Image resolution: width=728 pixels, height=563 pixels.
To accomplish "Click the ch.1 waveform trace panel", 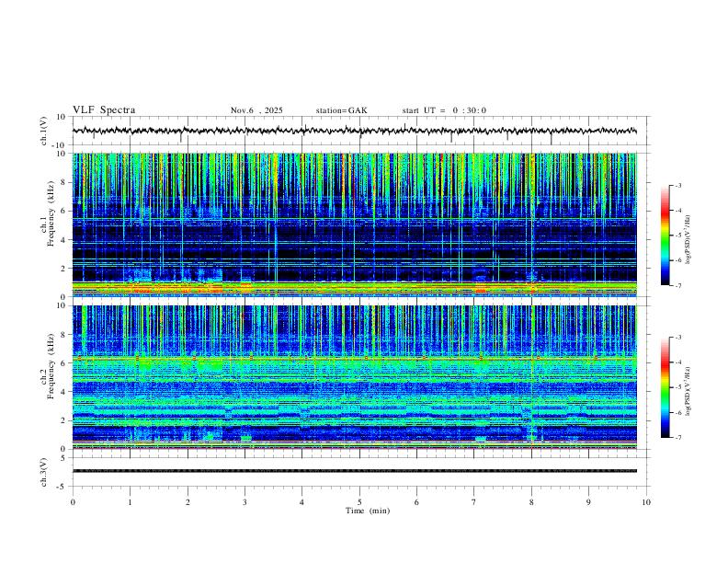I will click(359, 131).
